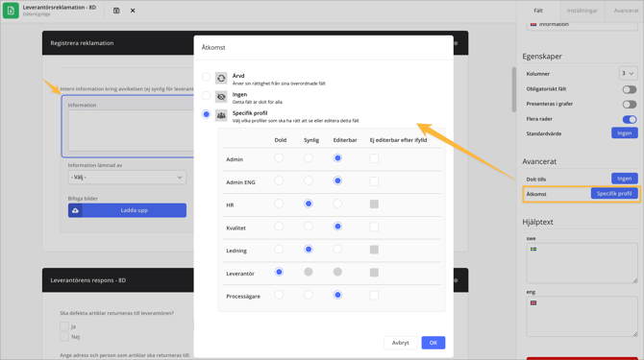Set Admin ENG to Synlig

[309, 180]
